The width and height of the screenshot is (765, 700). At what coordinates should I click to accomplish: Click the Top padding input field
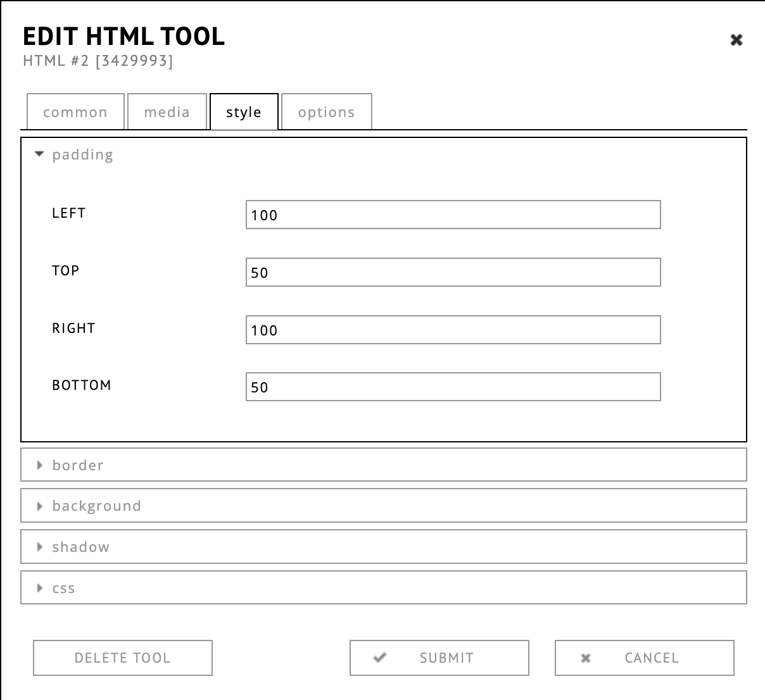click(453, 272)
